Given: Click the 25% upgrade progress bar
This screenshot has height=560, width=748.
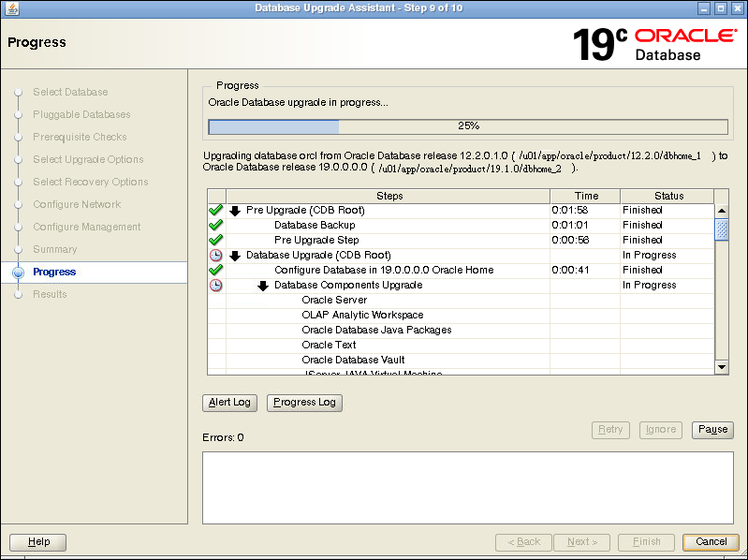Looking at the screenshot, I should pos(467,126).
